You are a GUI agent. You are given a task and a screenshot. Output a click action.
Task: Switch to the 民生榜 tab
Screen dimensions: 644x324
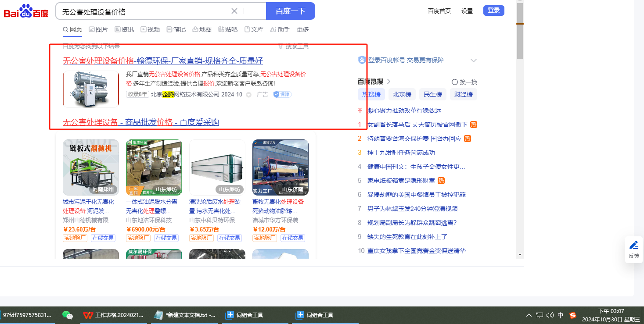point(433,94)
